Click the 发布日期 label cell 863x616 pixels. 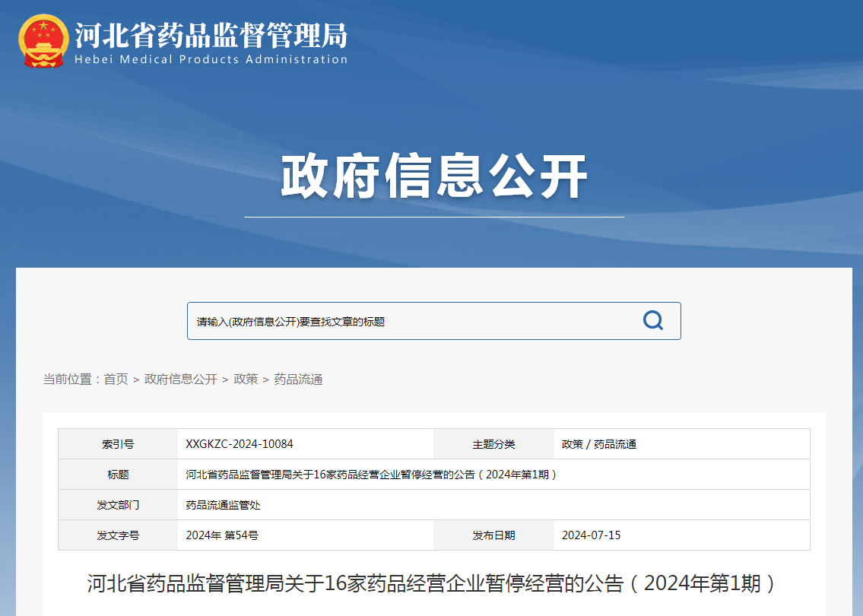click(493, 535)
